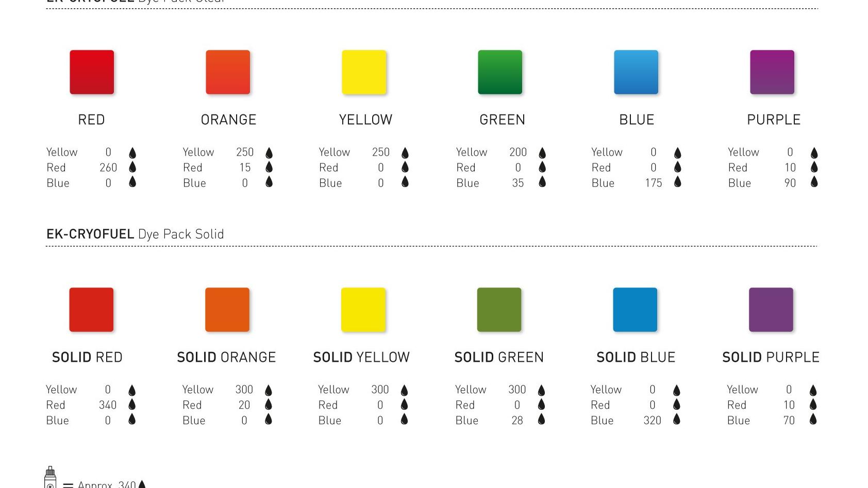This screenshot has width=868, height=488.
Task: Click the bottle icon at bottom left
Action: pos(50,478)
